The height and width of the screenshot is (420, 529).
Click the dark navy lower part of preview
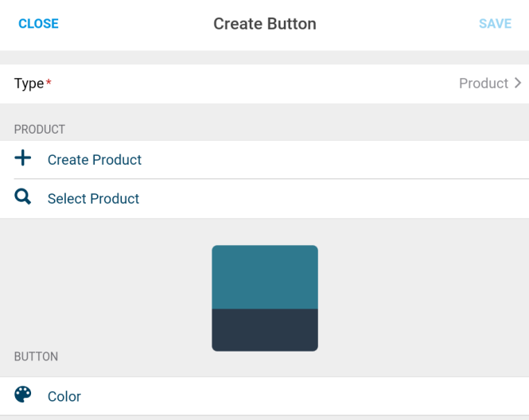[x=265, y=330]
